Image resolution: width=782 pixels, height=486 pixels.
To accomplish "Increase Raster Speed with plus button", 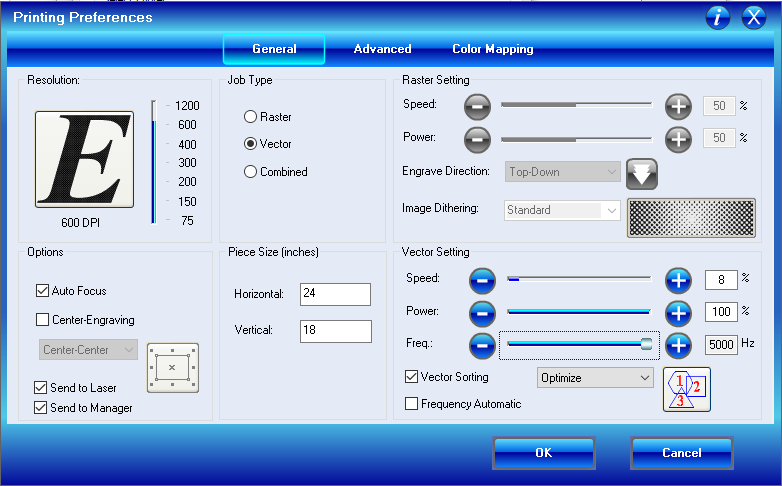I will tap(678, 107).
